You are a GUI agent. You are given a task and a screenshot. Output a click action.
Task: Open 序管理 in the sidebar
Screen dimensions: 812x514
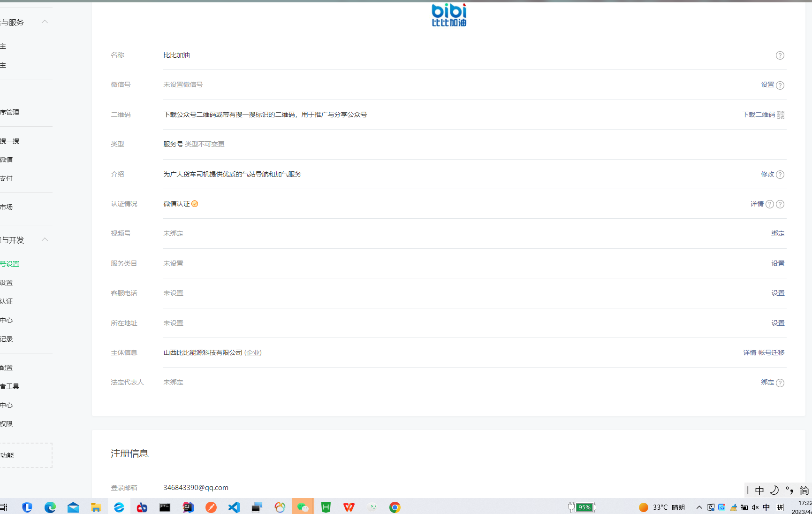pyautogui.click(x=10, y=112)
